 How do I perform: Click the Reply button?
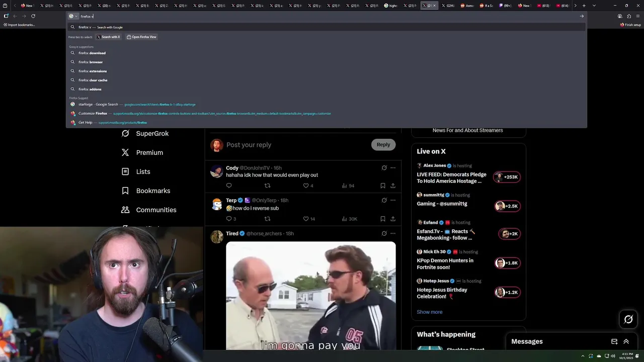[x=383, y=145]
